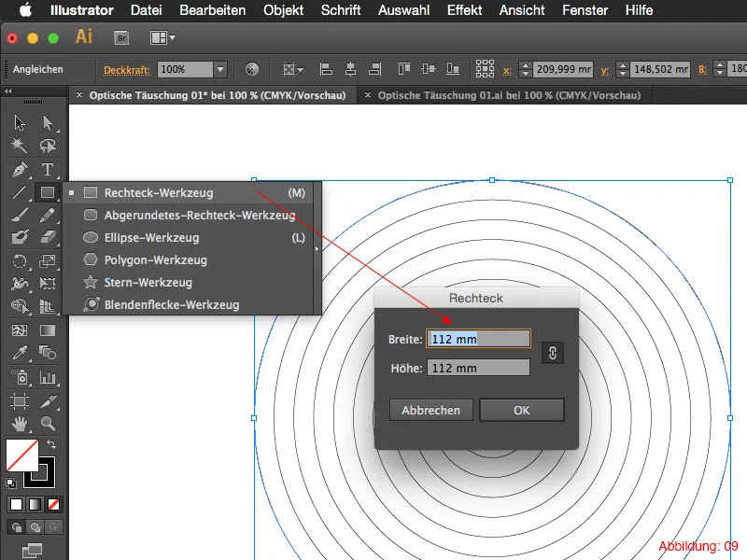
Task: Select the Blob Brush tool
Action: coord(20,237)
